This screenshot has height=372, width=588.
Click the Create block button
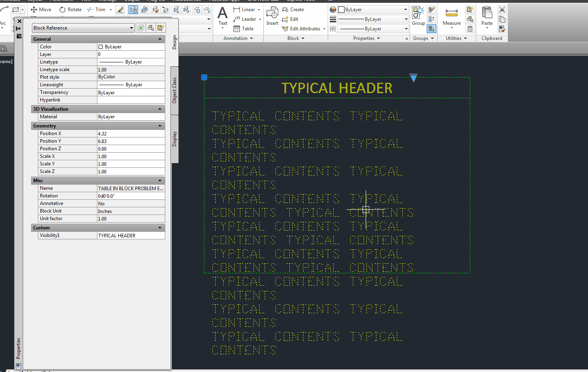[x=294, y=9]
